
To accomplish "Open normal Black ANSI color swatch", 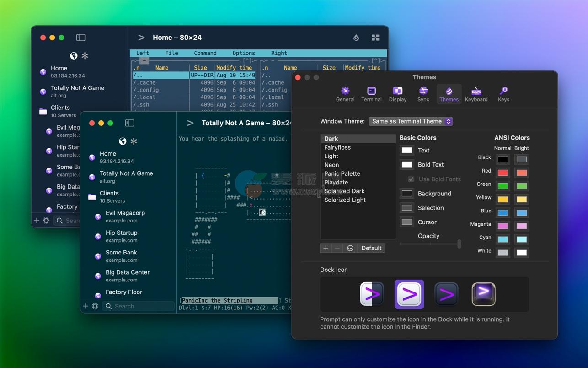I will (x=503, y=159).
